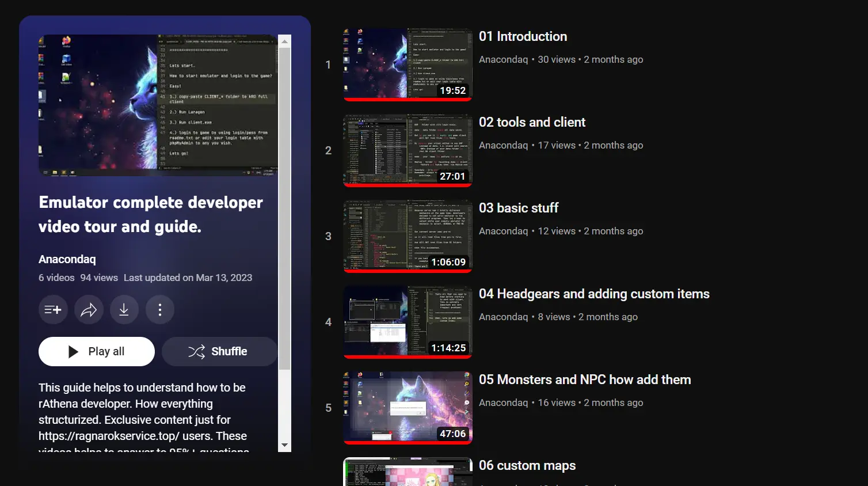Viewport: 868px width, 486px height.
Task: Click '8 views' under 04 Headgears
Action: [x=554, y=317]
